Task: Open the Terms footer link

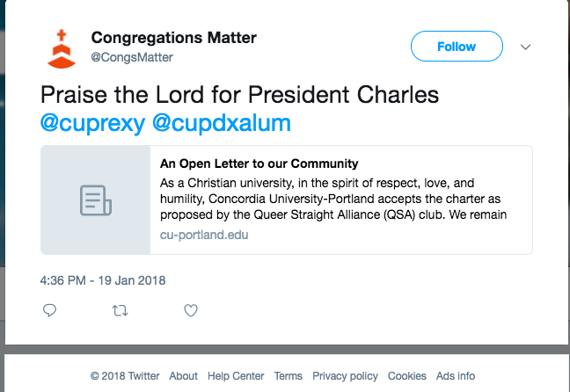Action: tap(288, 376)
